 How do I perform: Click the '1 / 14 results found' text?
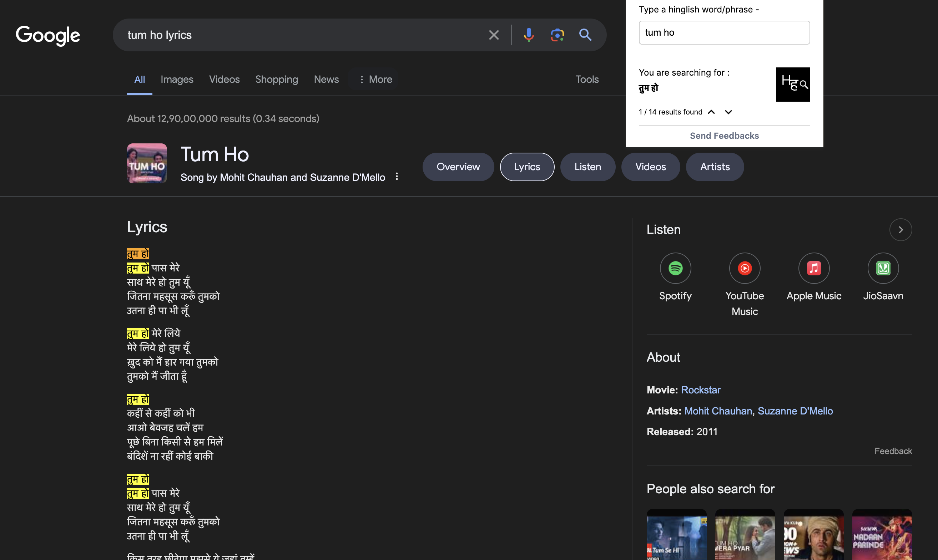[x=670, y=112]
